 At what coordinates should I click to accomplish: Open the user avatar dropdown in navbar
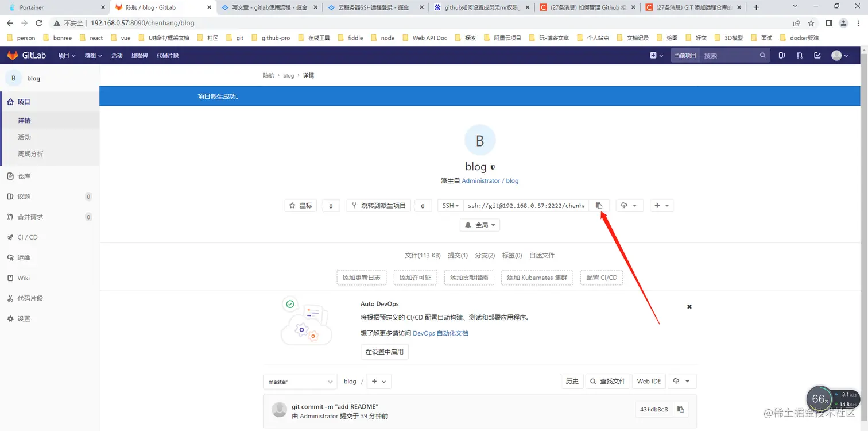click(839, 56)
